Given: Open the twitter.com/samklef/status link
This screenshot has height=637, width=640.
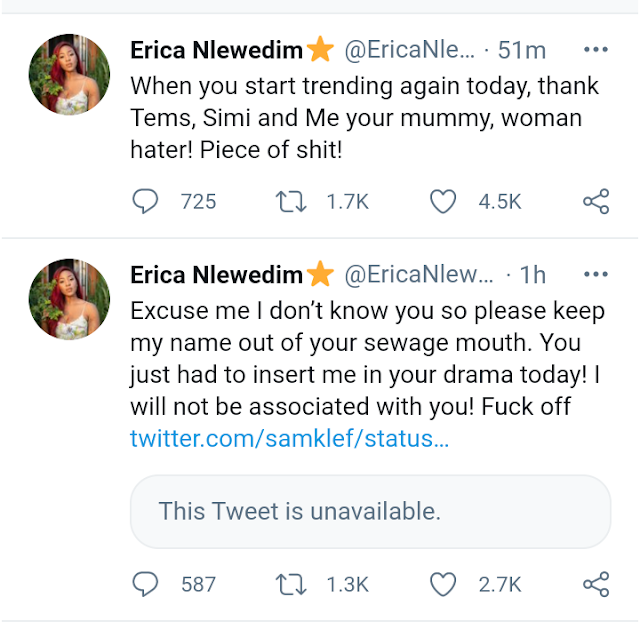Looking at the screenshot, I should 290,440.
